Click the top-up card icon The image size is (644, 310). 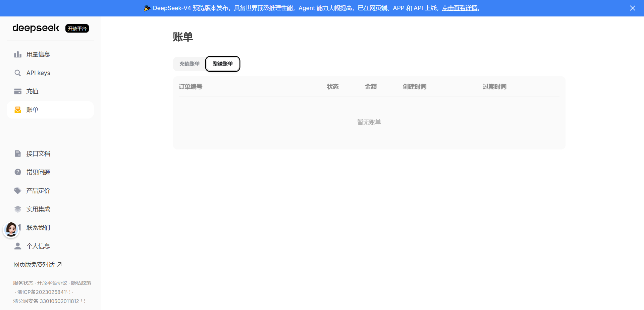18,91
